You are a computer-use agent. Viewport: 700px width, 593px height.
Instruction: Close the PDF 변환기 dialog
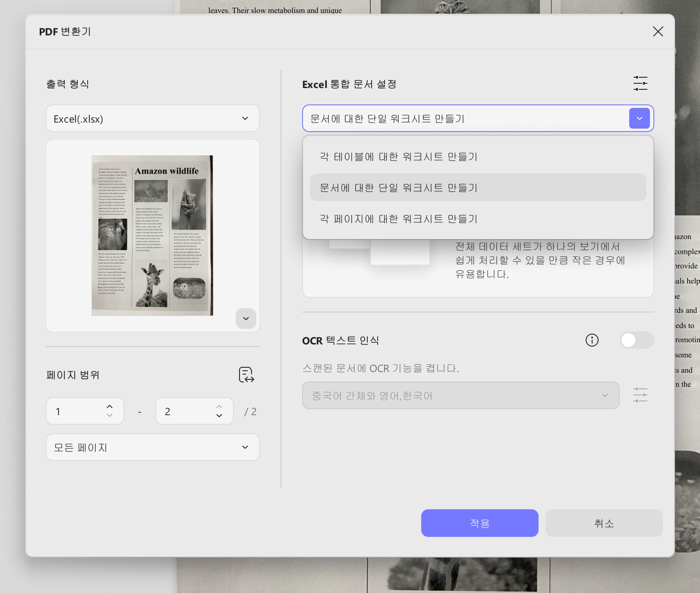point(658,32)
